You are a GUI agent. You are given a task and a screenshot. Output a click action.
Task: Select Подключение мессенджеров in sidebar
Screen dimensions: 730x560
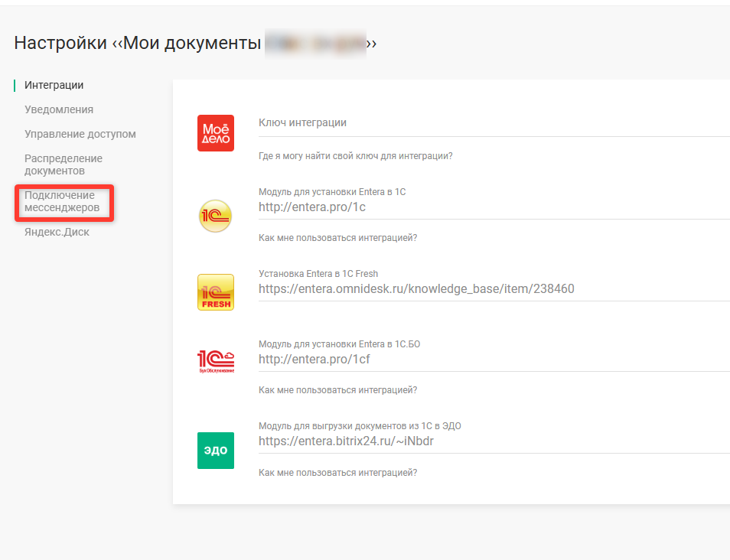pos(62,201)
